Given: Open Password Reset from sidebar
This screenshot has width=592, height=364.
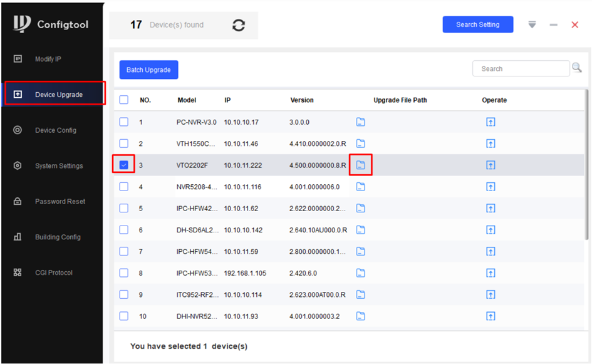Looking at the screenshot, I should coord(60,202).
